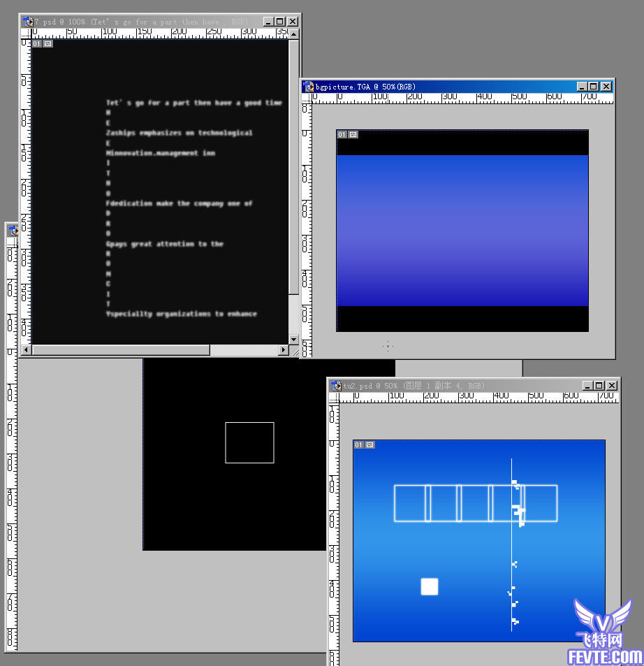644x666 pixels.
Task: Click the slice image-type icon in tu2.psd
Action: pyautogui.click(x=369, y=444)
